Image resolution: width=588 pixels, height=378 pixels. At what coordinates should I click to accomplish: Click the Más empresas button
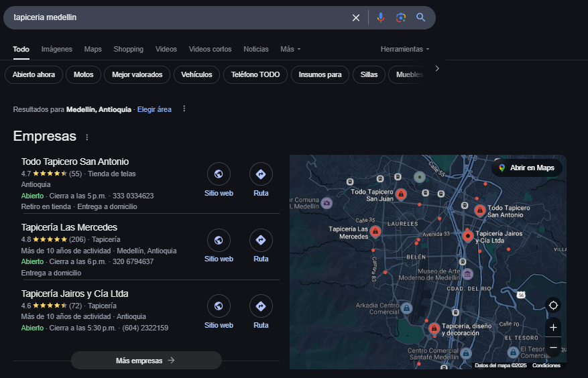tap(145, 361)
